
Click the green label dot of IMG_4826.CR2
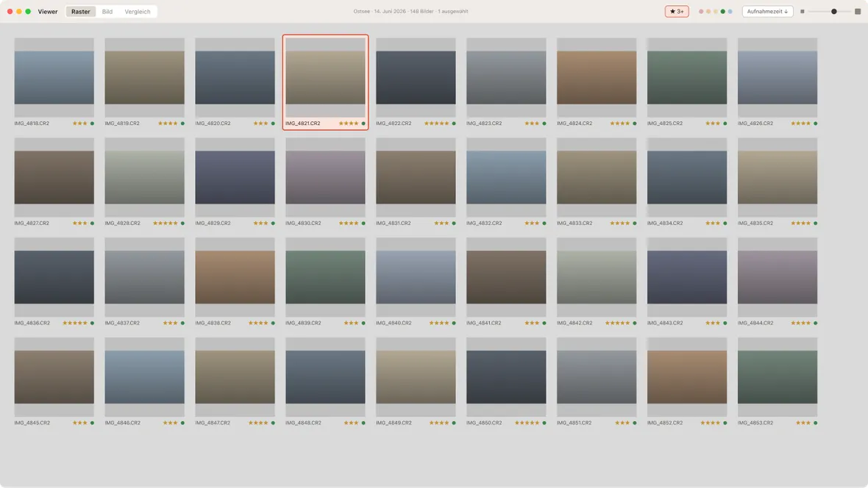point(816,123)
